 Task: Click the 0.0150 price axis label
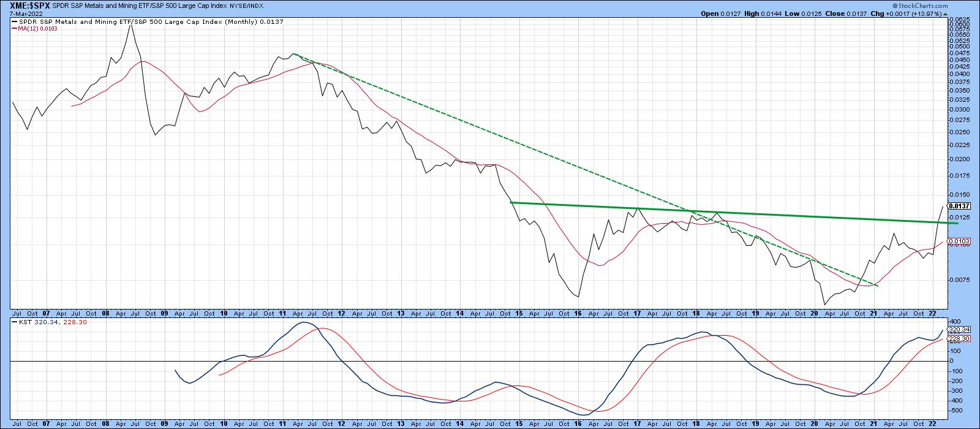click(959, 194)
